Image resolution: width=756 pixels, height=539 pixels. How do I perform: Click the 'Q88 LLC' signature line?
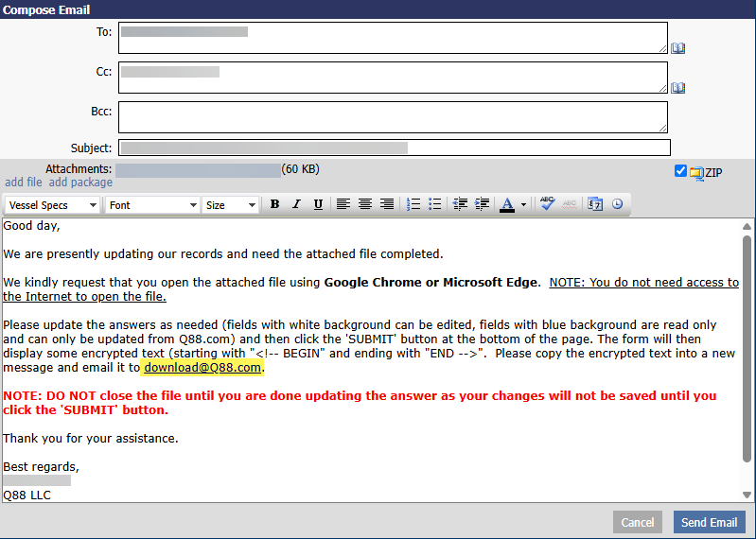(x=26, y=496)
